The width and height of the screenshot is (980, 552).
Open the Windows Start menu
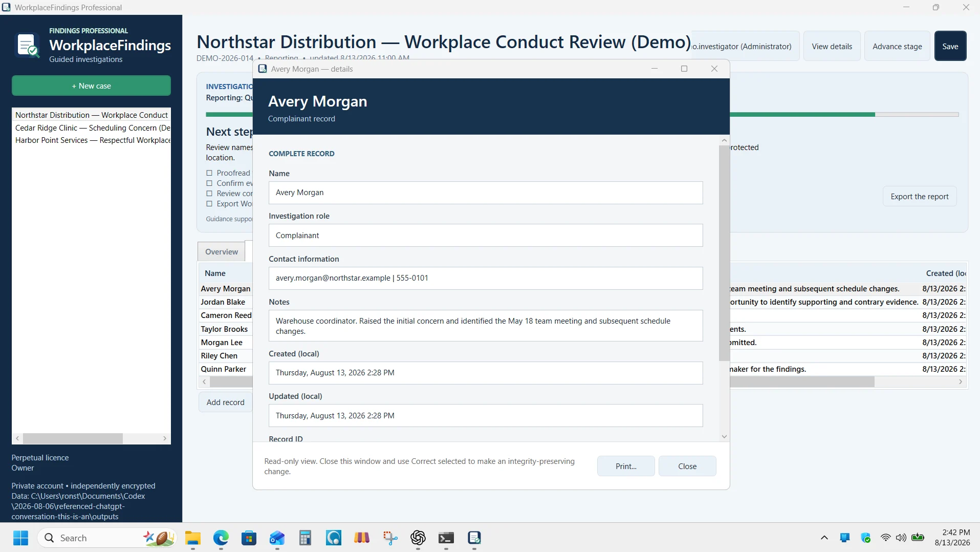click(x=20, y=538)
